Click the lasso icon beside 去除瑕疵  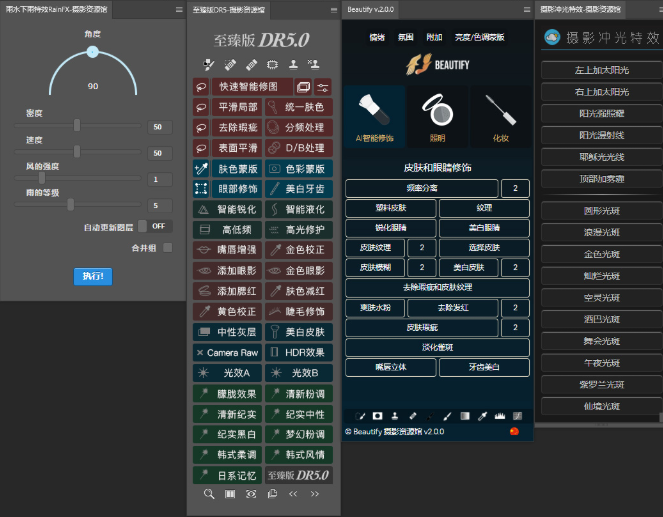[201, 128]
